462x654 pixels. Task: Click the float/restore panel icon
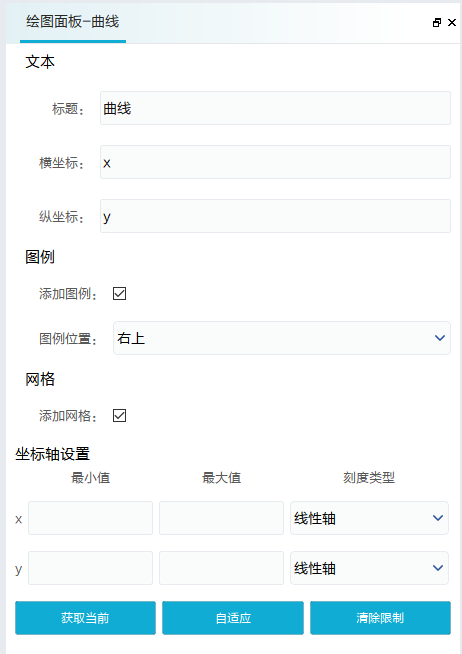(x=437, y=23)
